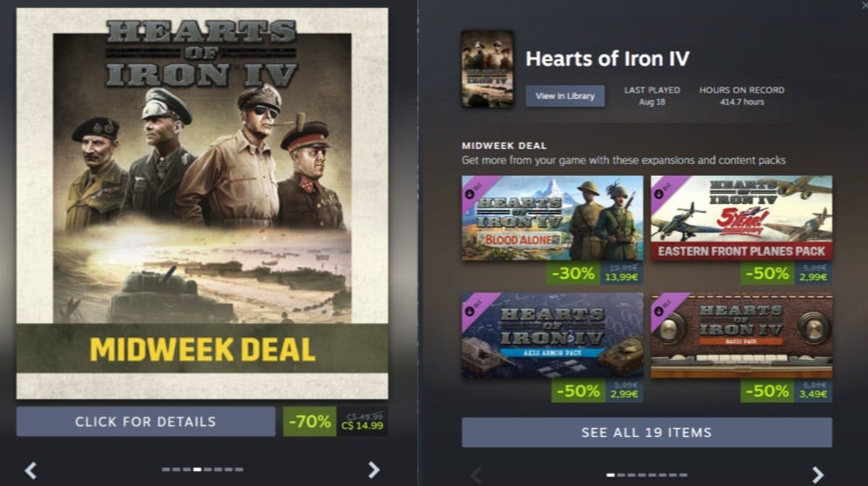This screenshot has height=486, width=868.
Task: Click the right arrow below See All Items
Action: [817, 475]
